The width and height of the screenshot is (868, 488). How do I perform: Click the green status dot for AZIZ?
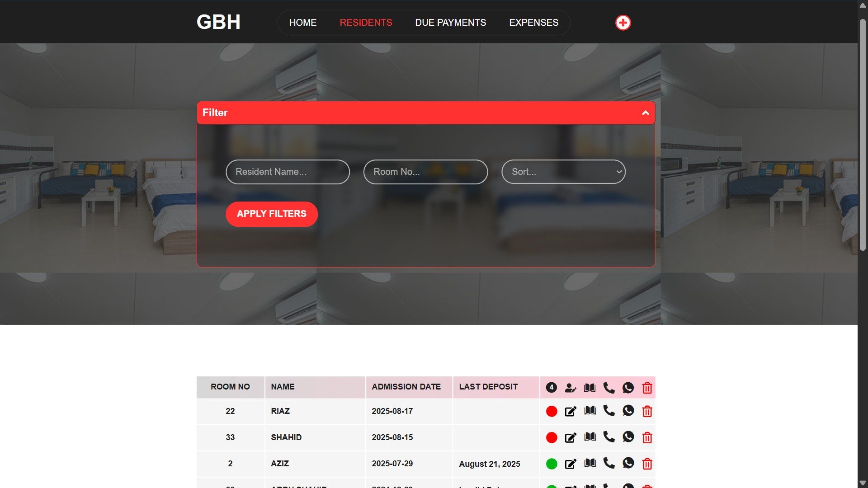pos(552,464)
